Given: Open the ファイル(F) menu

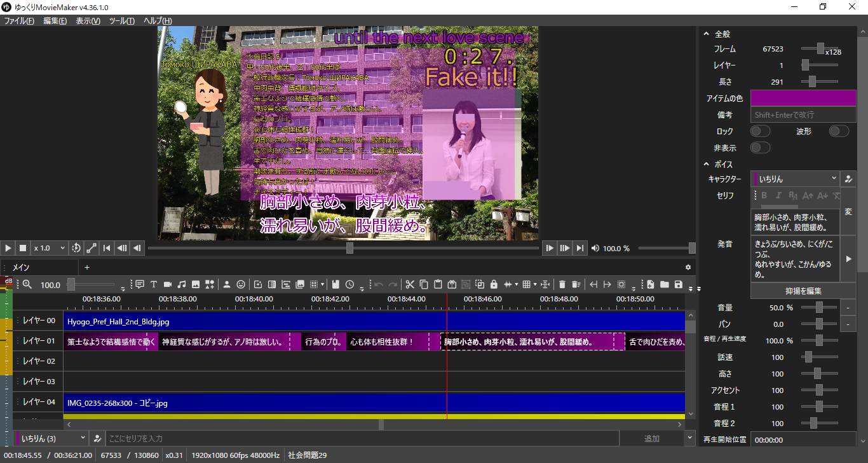Looking at the screenshot, I should 19,21.
